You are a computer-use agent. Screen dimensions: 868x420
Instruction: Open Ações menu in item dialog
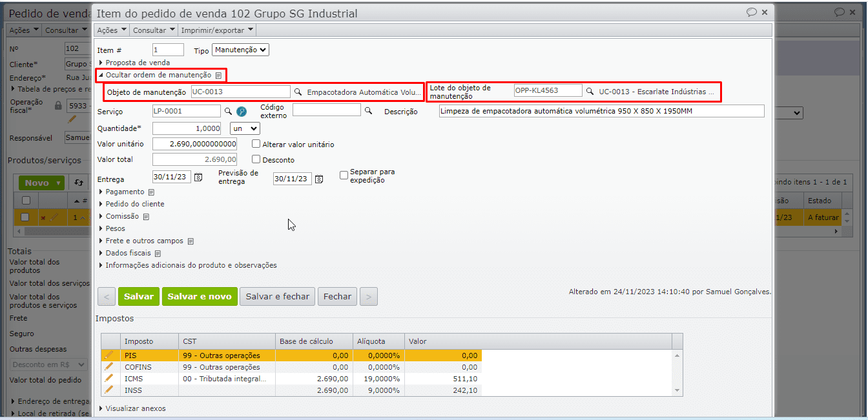[x=112, y=30]
